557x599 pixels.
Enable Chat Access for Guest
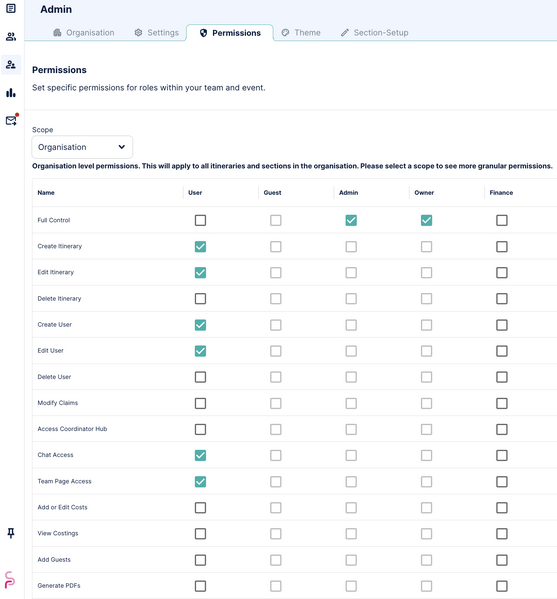[275, 455]
